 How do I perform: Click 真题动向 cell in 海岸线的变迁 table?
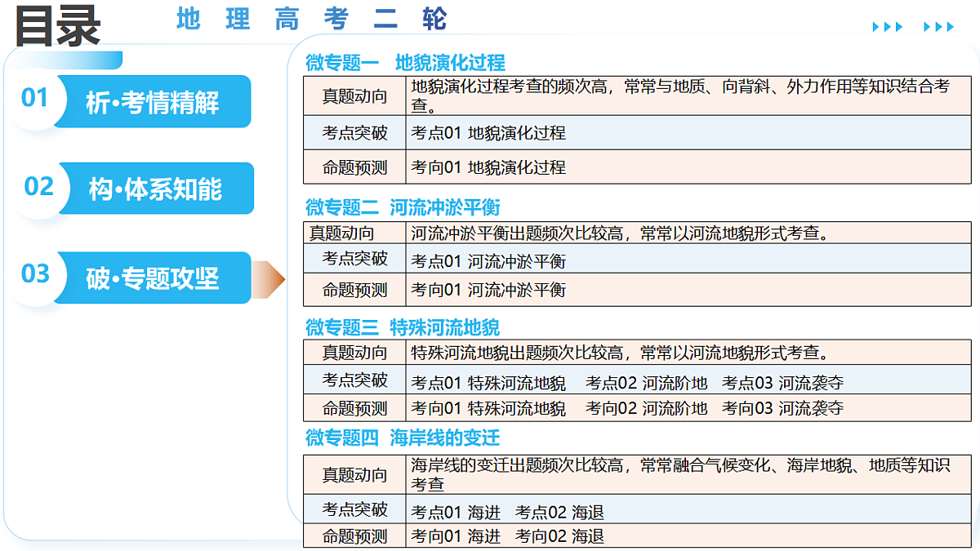click(354, 474)
